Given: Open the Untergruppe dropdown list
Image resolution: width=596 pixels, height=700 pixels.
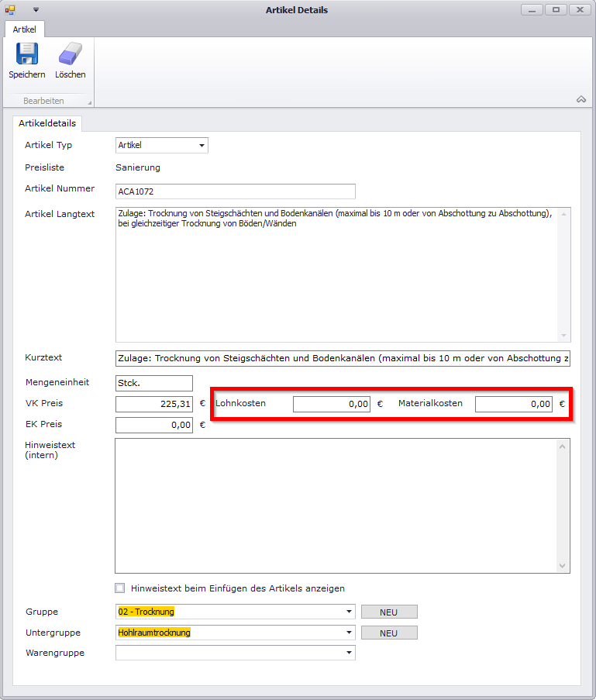Looking at the screenshot, I should [348, 633].
